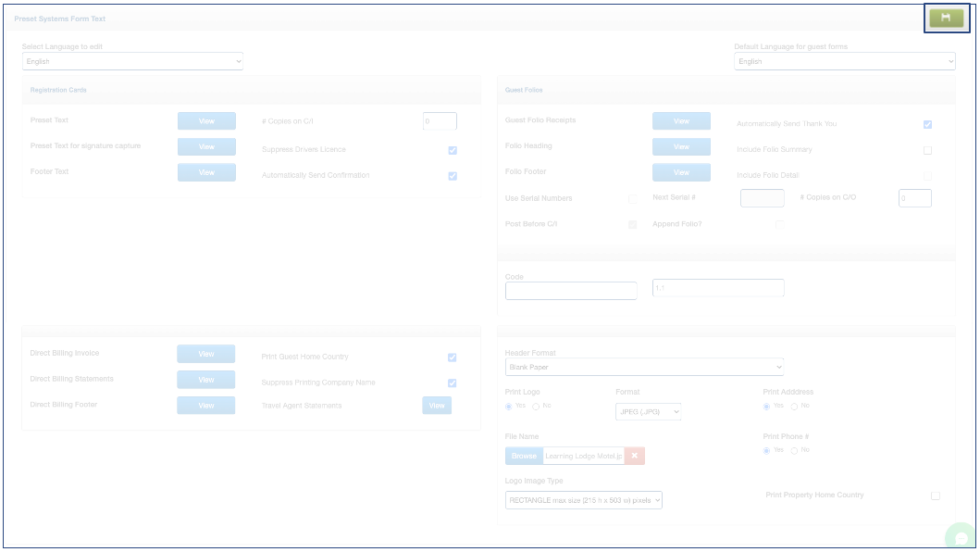Click the green save icon button
Screen dimensions: 980x552
click(947, 18)
